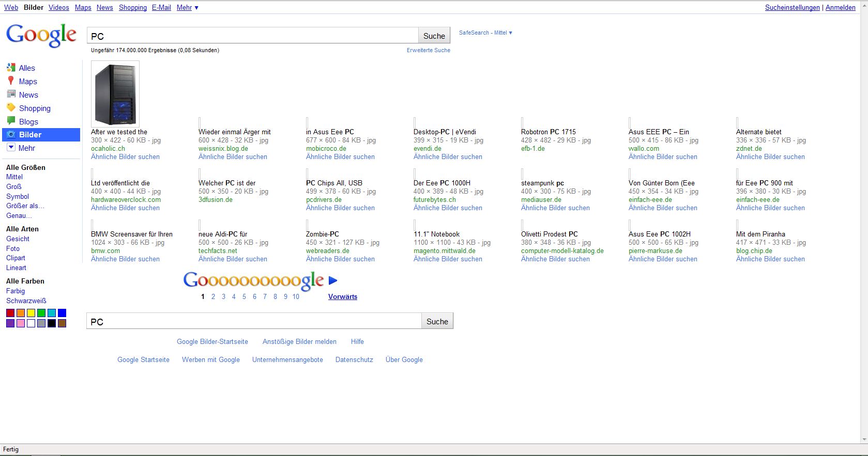Screen dimensions: 868x456
Task: Click the Suche button next to top search box
Action: (434, 36)
